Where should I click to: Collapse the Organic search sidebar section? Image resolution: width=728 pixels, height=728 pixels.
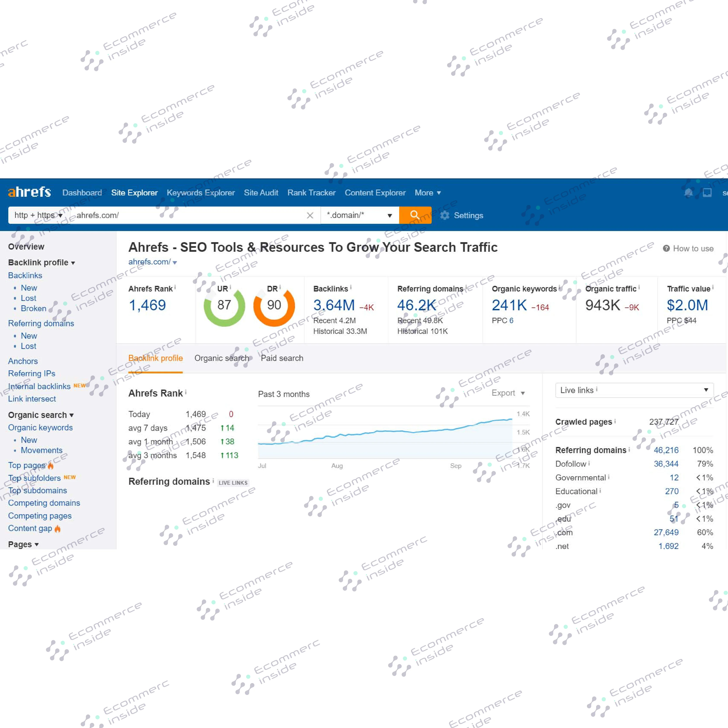point(41,415)
